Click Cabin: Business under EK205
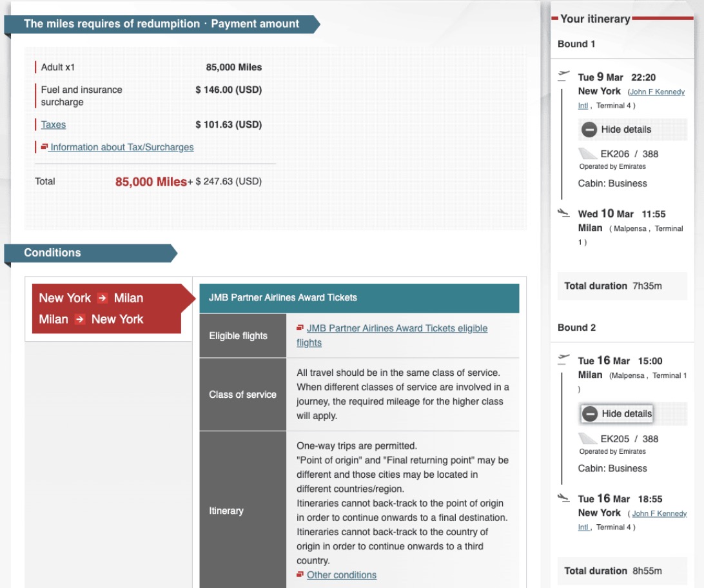This screenshot has width=704, height=588. (612, 469)
